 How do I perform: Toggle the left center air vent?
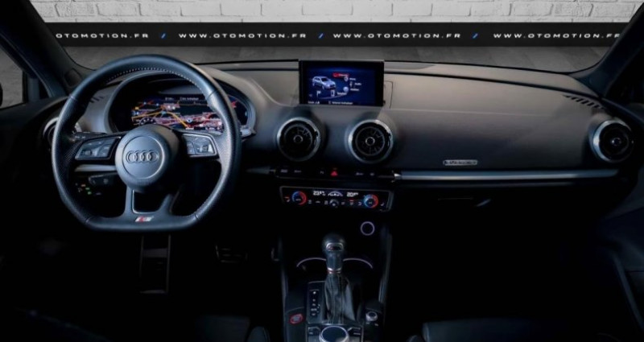[299, 139]
